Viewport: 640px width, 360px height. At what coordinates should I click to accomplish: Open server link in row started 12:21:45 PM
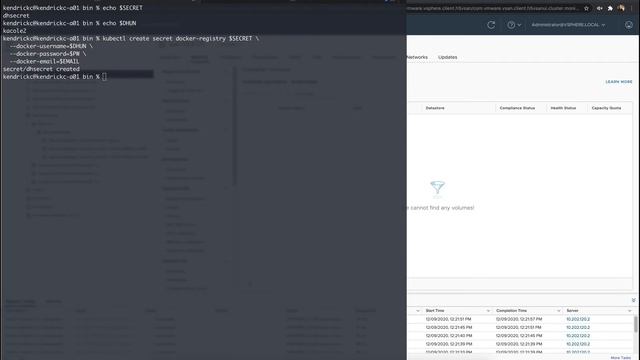[578, 327]
